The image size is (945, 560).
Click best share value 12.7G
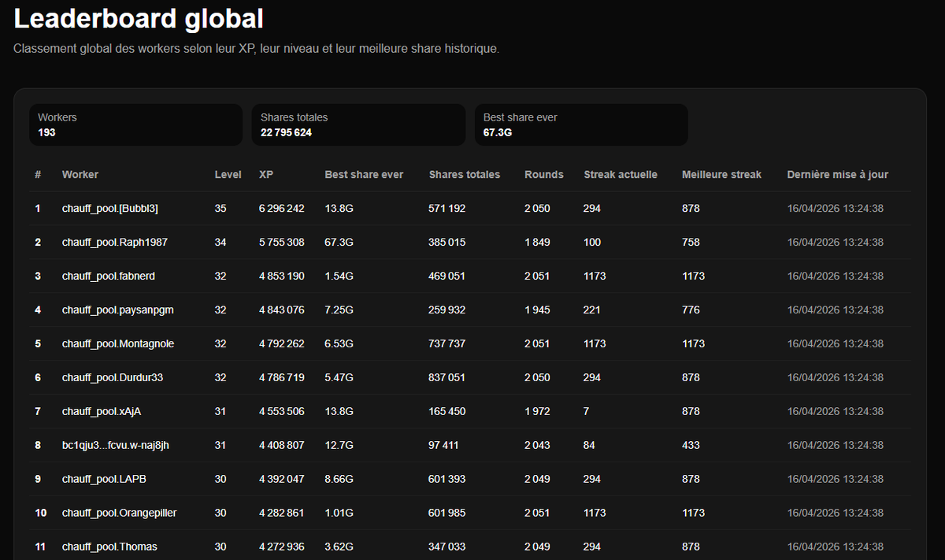coord(339,446)
